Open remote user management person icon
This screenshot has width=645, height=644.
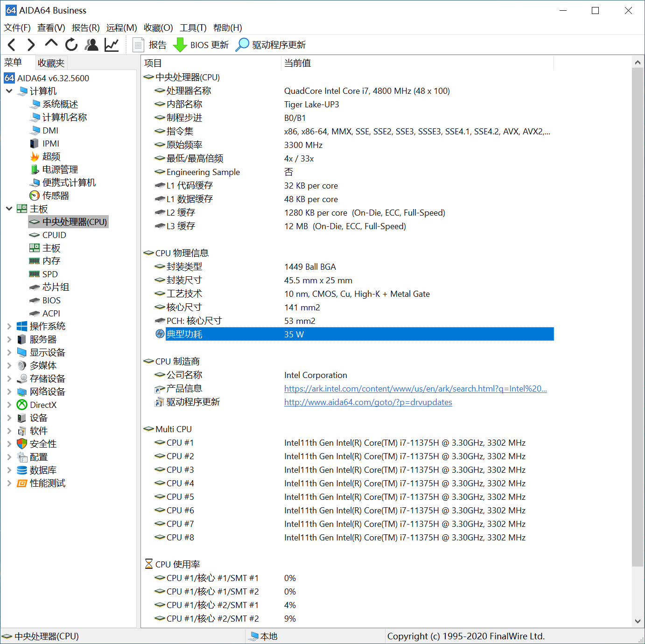[91, 45]
